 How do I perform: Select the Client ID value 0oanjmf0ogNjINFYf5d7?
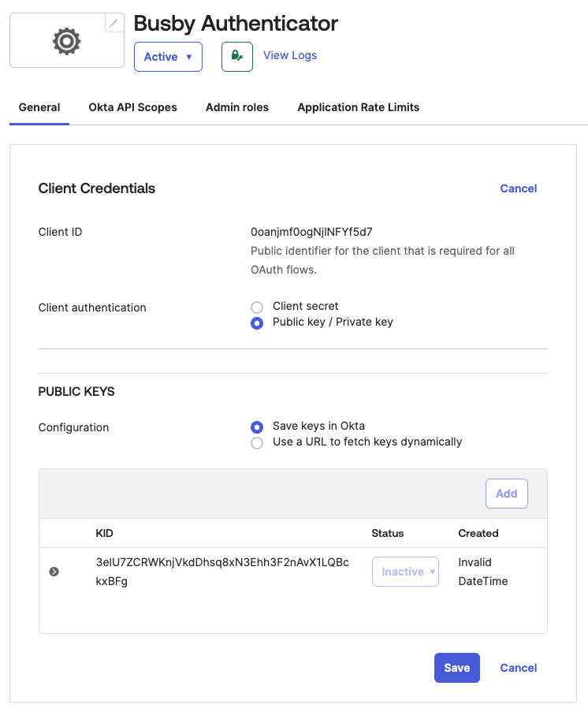click(x=311, y=232)
